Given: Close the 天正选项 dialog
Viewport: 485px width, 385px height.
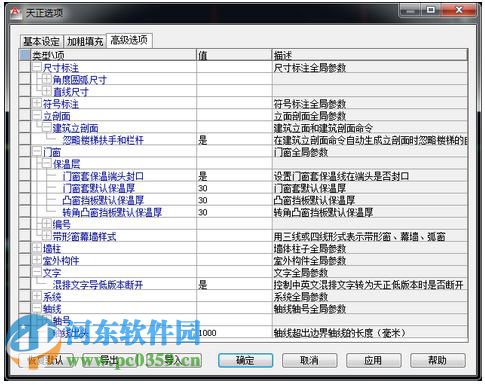Looking at the screenshot, I should point(459,10).
